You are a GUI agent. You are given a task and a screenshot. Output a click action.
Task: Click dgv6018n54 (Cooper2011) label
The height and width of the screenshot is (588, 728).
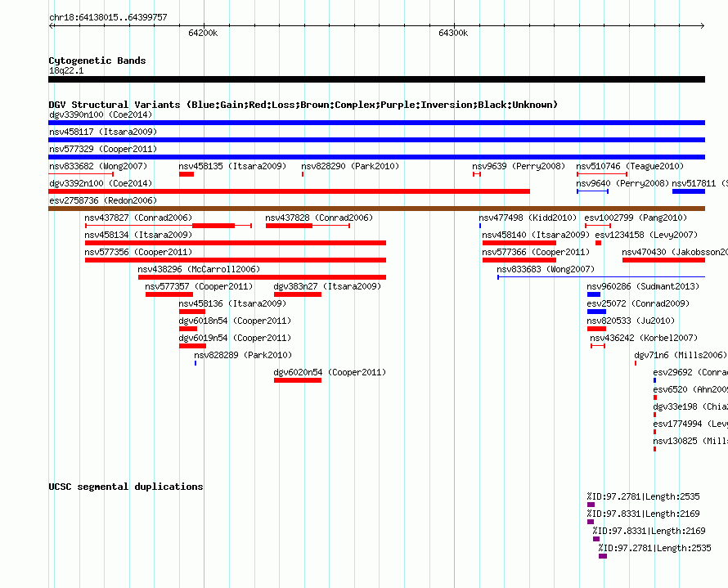coord(235,321)
